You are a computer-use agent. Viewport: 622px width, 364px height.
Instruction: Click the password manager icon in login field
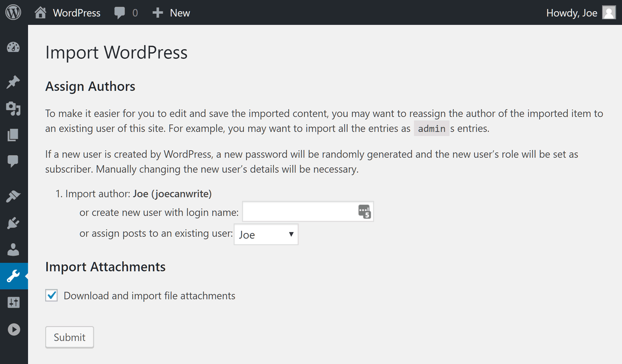coord(364,212)
